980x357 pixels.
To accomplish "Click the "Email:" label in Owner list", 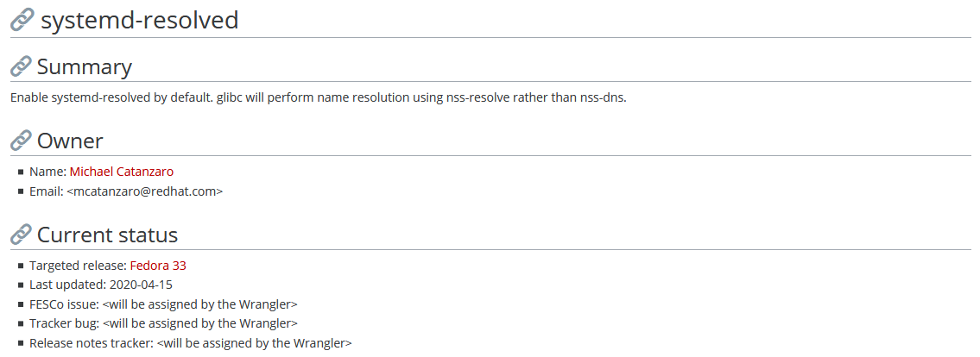I will (x=47, y=191).
